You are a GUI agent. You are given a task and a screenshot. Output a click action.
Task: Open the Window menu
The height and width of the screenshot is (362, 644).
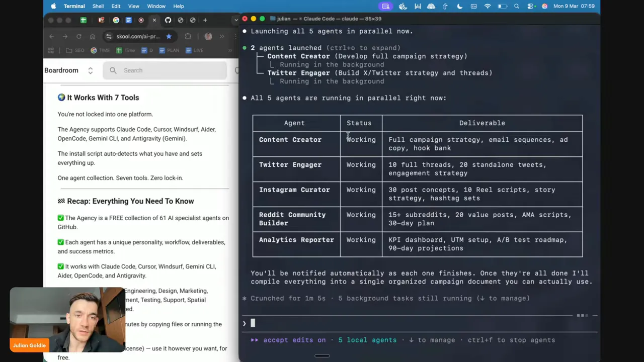[x=156, y=6]
